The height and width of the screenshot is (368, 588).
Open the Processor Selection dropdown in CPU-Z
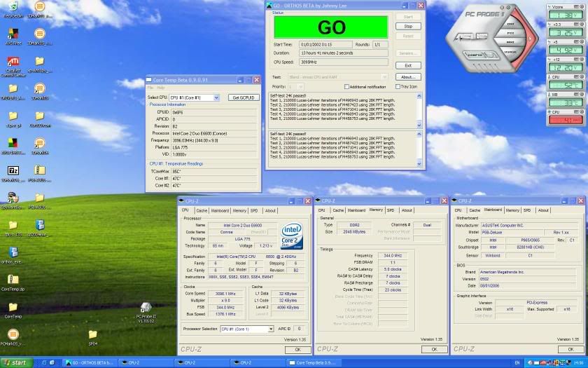270,329
